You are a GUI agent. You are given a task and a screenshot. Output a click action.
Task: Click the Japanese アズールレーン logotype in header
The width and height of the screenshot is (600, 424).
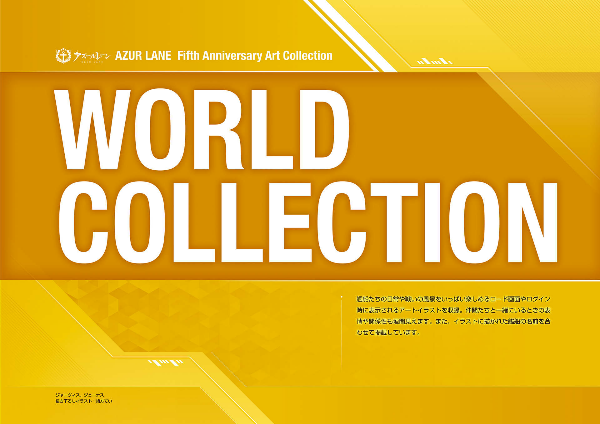[92, 56]
